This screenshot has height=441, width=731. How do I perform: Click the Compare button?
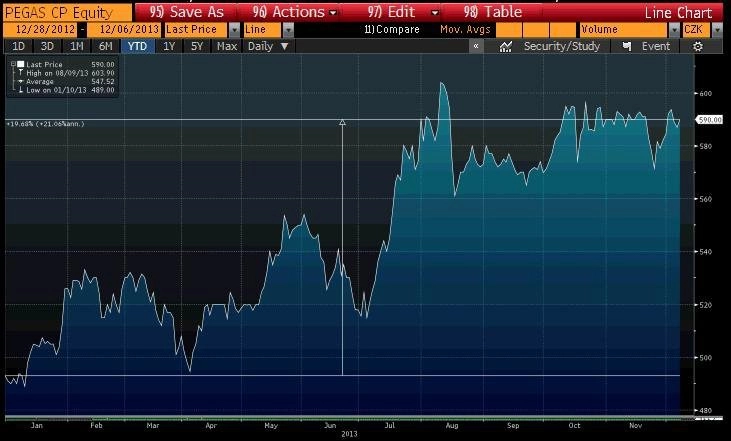pos(392,30)
